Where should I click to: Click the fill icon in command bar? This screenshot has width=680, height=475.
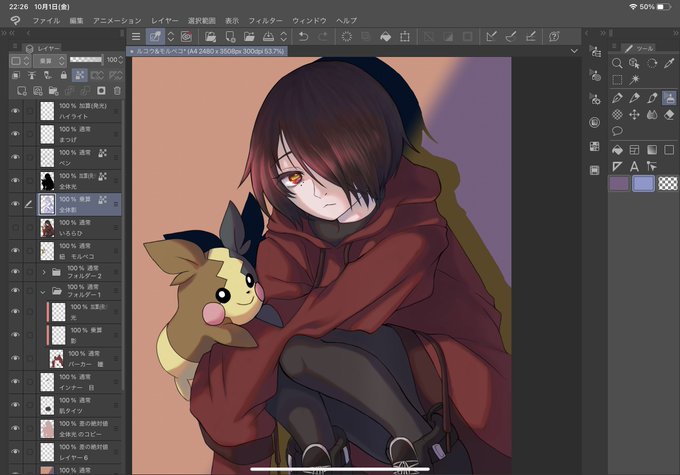pyautogui.click(x=385, y=37)
